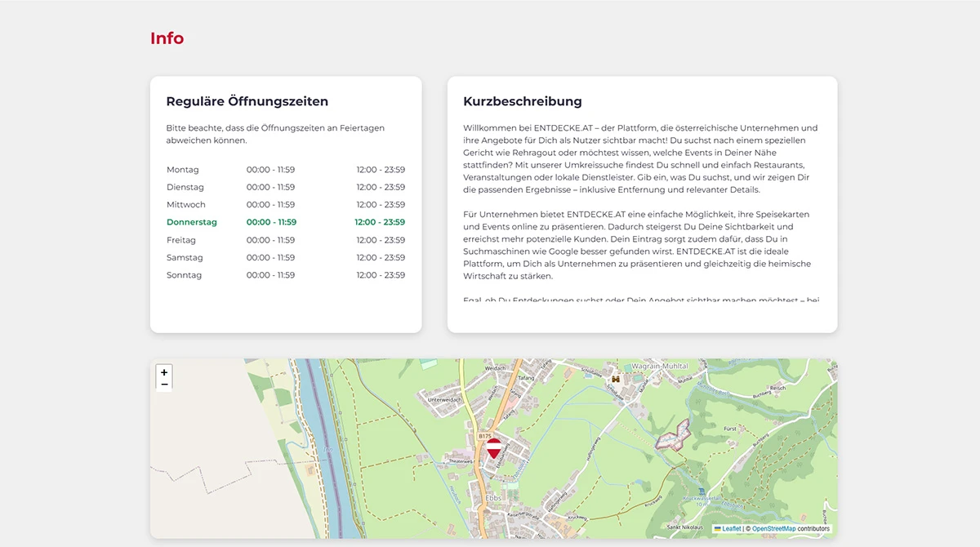Image resolution: width=980 pixels, height=547 pixels.
Task: Click the B175 road shield on map
Action: [x=485, y=437]
